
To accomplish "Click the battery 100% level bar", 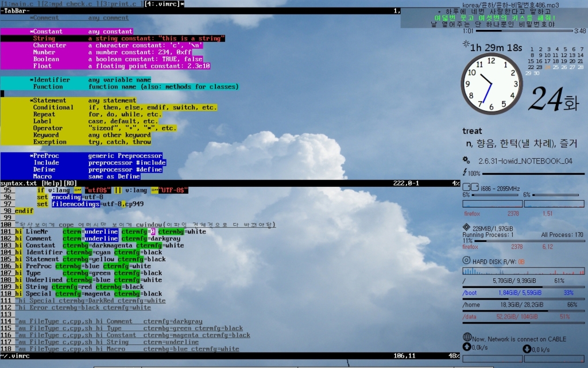I will [x=533, y=174].
